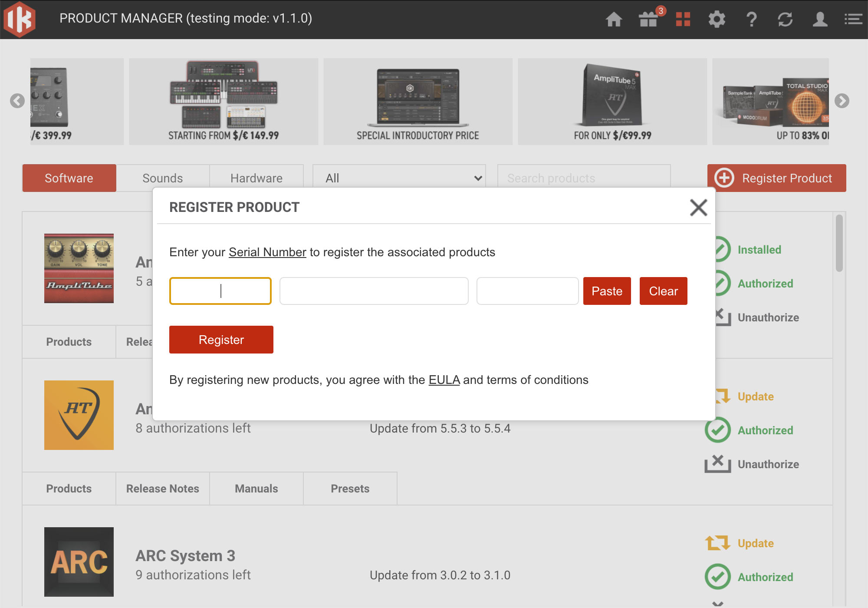
Task: Open the home icon in header
Action: point(614,20)
